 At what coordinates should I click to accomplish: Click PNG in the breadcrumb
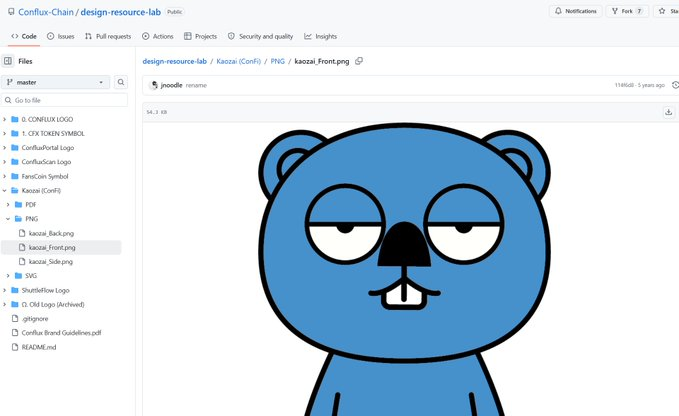tap(278, 61)
